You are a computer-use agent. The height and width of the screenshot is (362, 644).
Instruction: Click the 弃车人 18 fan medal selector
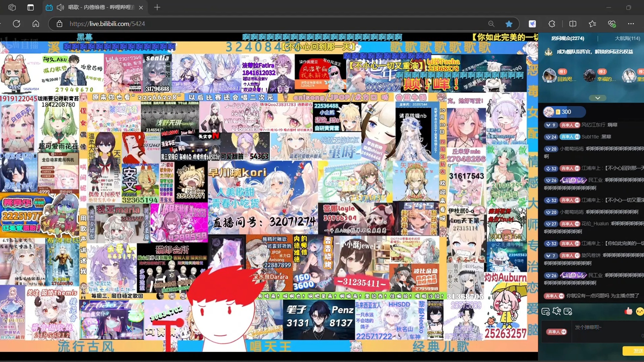[x=557, y=332]
